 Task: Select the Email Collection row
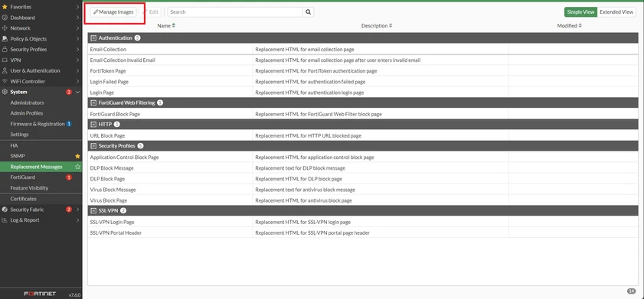(363, 49)
